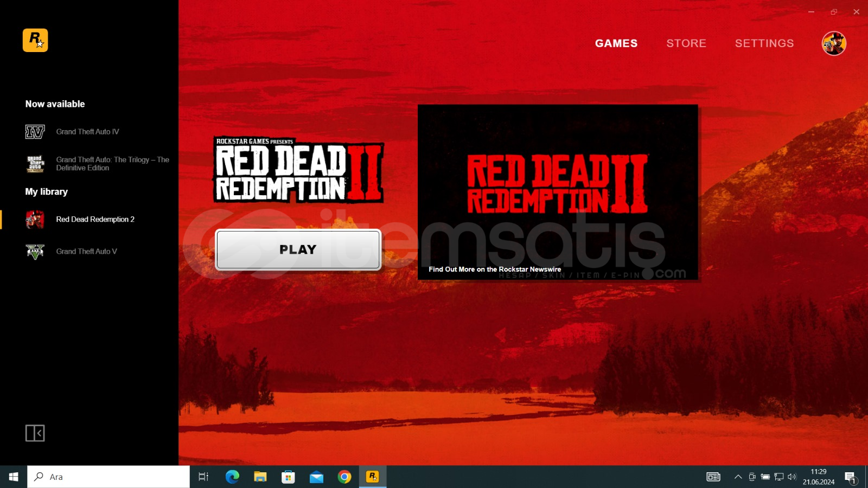This screenshot has width=868, height=488.
Task: Open Mail app from taskbar
Action: (x=316, y=477)
